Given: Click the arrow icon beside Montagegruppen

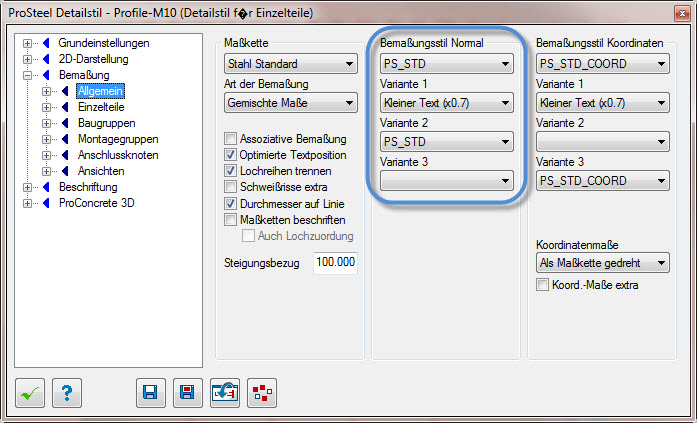Looking at the screenshot, I should tap(65, 139).
